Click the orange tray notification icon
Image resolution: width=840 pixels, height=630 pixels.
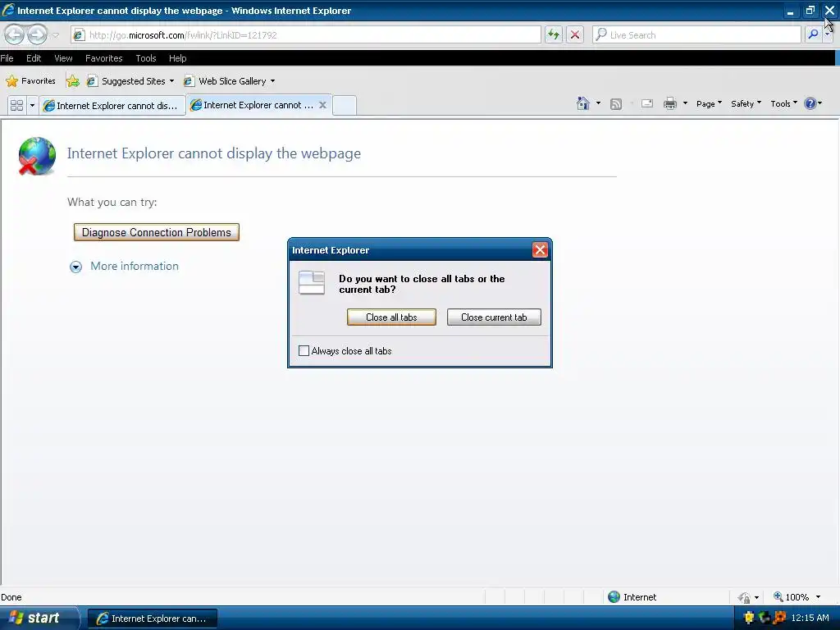pos(779,618)
